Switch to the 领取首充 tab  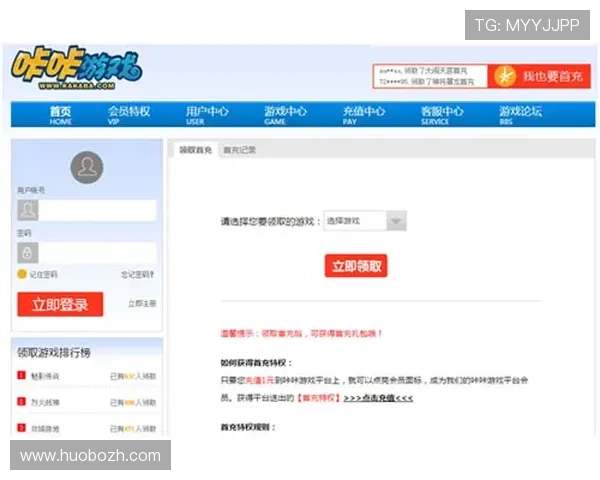tap(196, 150)
